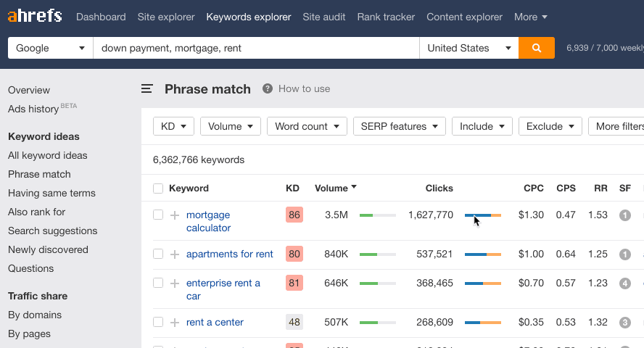The height and width of the screenshot is (348, 644).
Task: Check the rent a center checkbox
Action: pyautogui.click(x=158, y=322)
